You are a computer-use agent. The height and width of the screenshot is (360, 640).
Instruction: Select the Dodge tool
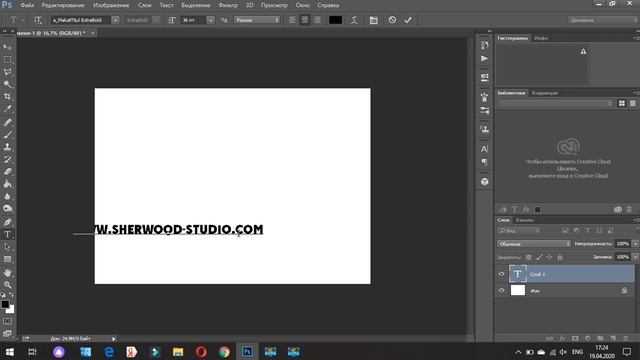click(x=7, y=209)
